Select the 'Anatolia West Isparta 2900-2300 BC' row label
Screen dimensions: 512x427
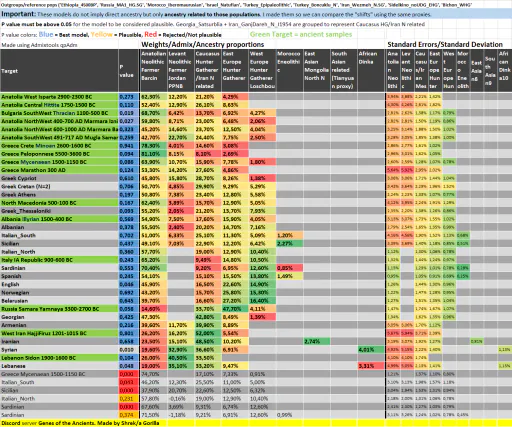59,97
